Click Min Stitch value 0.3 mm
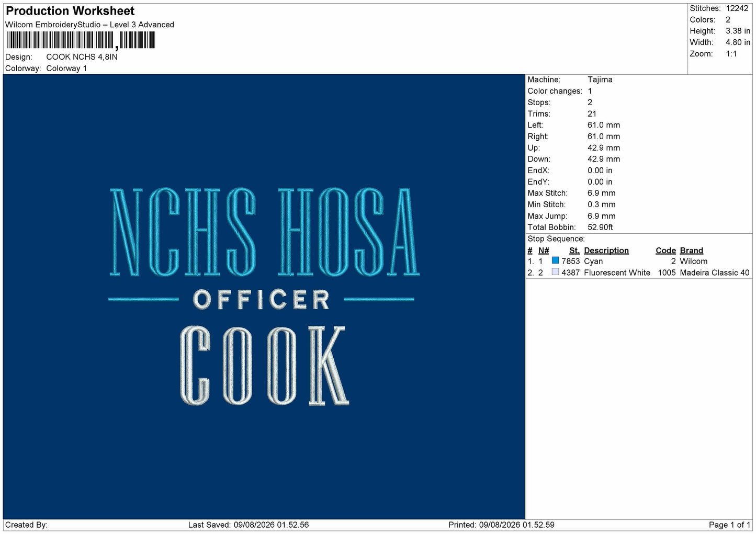Screen dimensions: 756x534 [x=602, y=204]
